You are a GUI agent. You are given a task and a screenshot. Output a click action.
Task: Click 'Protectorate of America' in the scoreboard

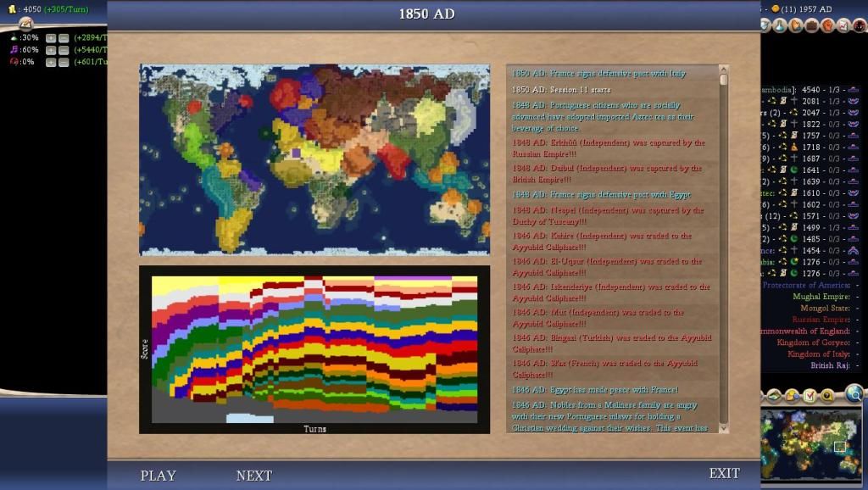tap(806, 285)
